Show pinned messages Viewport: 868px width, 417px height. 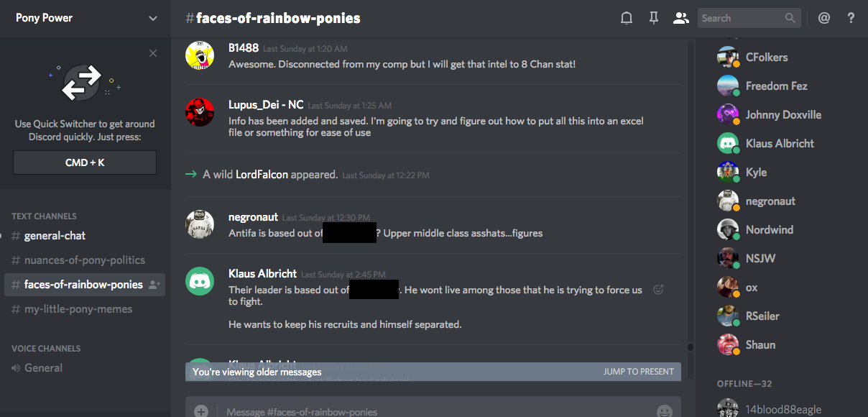tap(654, 18)
